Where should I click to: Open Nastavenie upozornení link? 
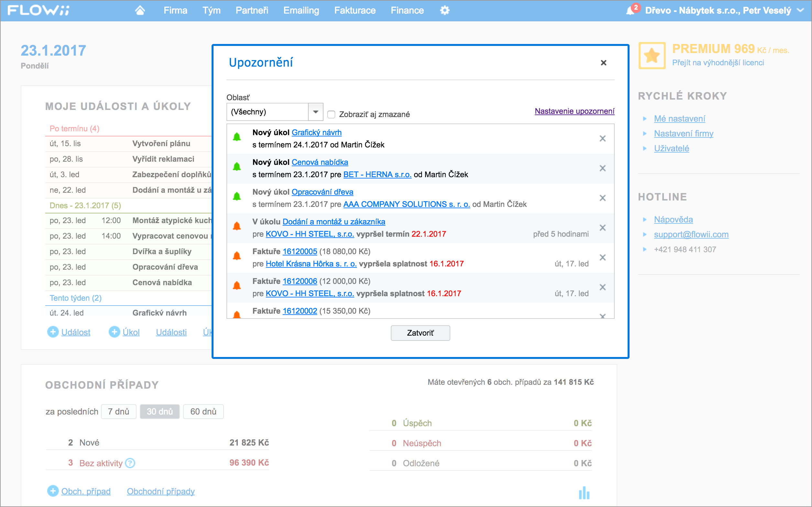coord(574,111)
